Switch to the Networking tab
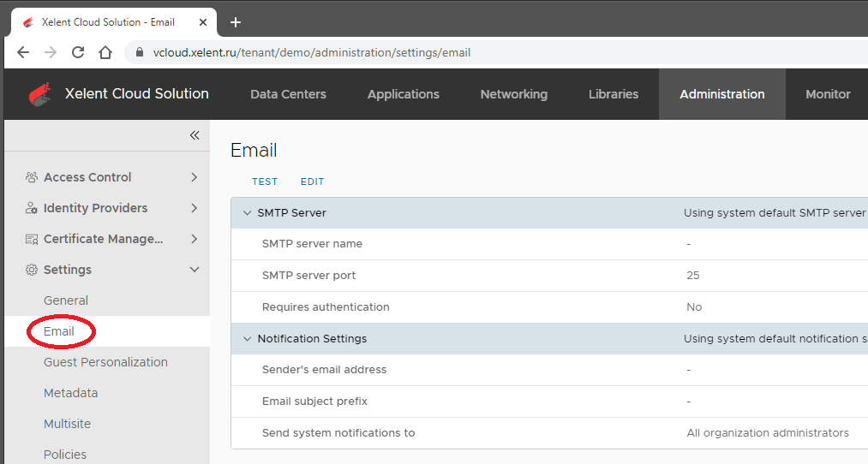Image resolution: width=868 pixels, height=464 pixels. tap(514, 94)
